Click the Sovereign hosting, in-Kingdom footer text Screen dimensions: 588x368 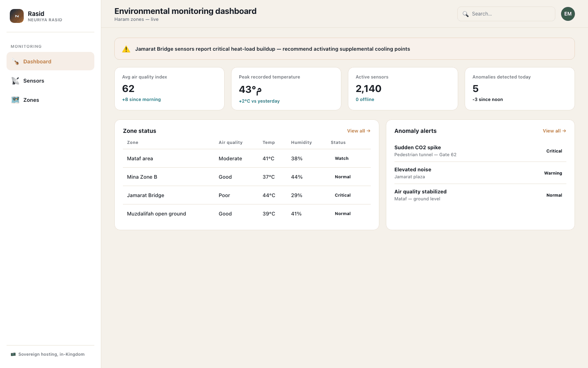point(51,355)
